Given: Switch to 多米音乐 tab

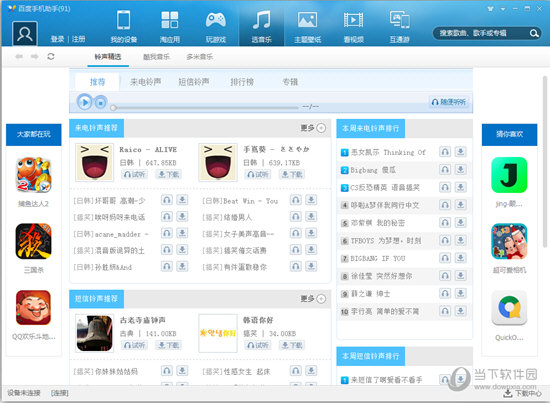Looking at the screenshot, I should pyautogui.click(x=200, y=56).
